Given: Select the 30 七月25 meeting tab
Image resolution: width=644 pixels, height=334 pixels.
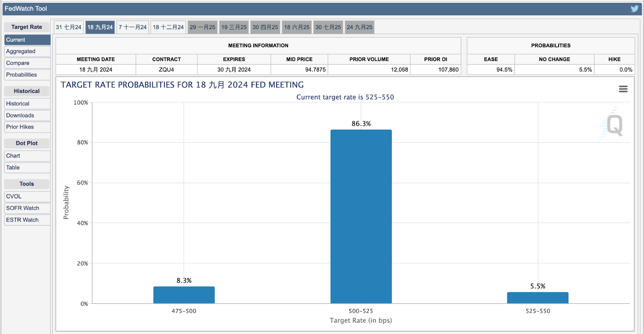Looking at the screenshot, I should (x=328, y=27).
